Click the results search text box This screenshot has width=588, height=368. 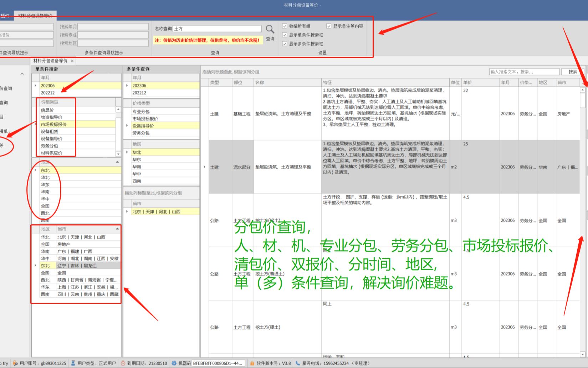524,72
